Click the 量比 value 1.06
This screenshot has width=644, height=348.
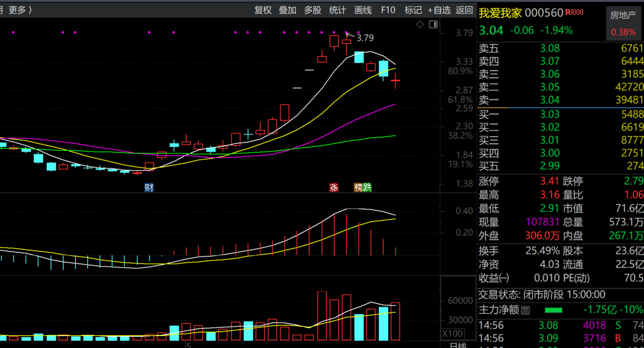point(634,195)
